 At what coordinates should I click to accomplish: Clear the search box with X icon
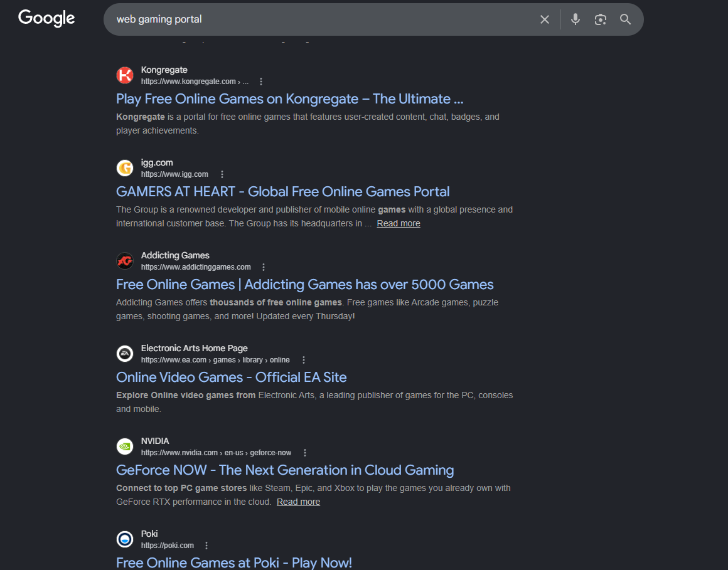[545, 19]
